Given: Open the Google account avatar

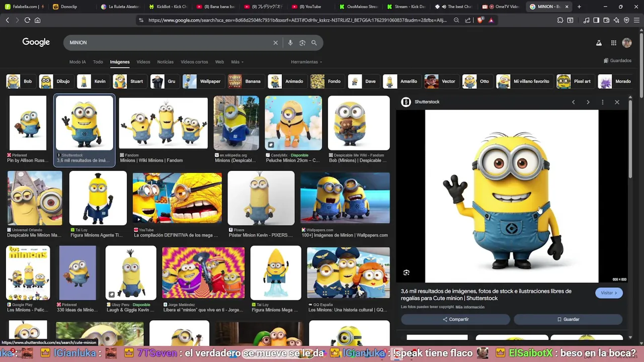Looking at the screenshot, I should click(x=627, y=43).
